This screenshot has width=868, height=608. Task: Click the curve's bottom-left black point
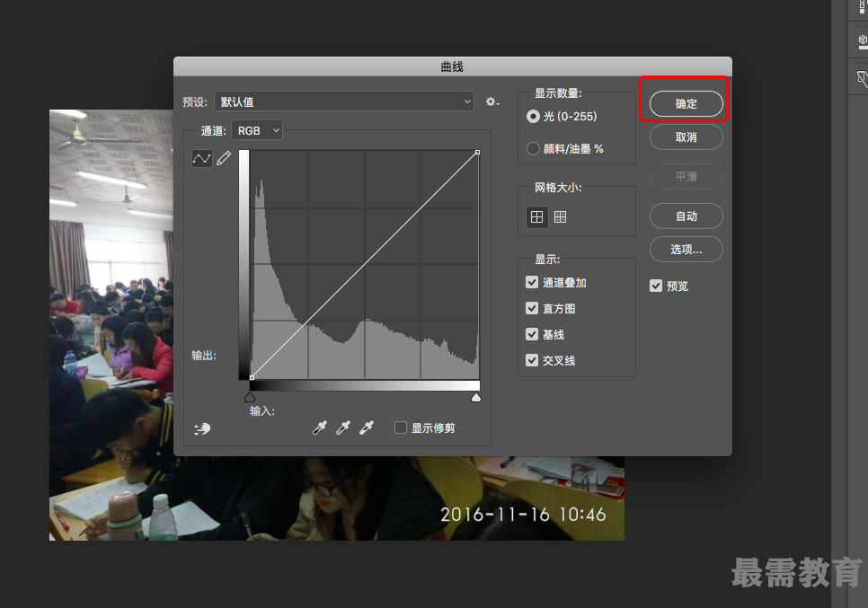click(x=252, y=377)
